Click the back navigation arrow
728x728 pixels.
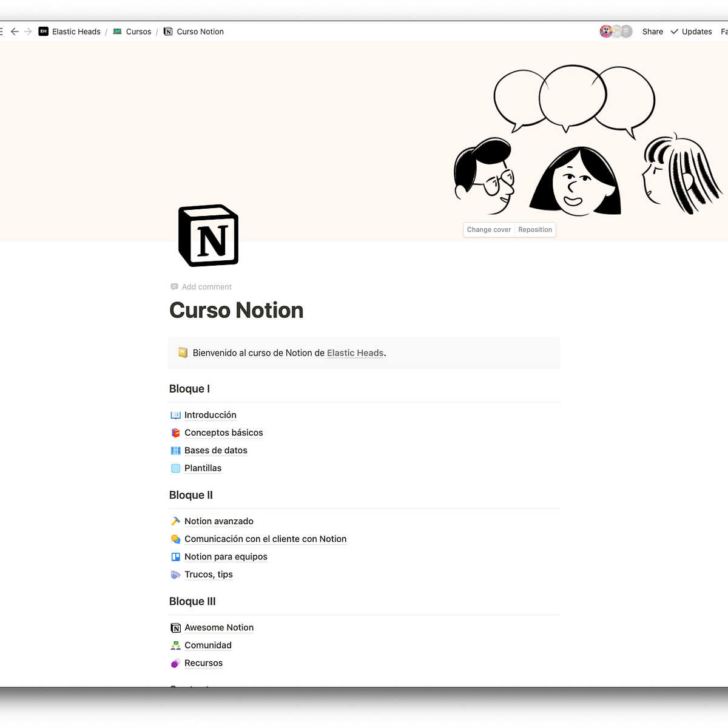pos(15,31)
